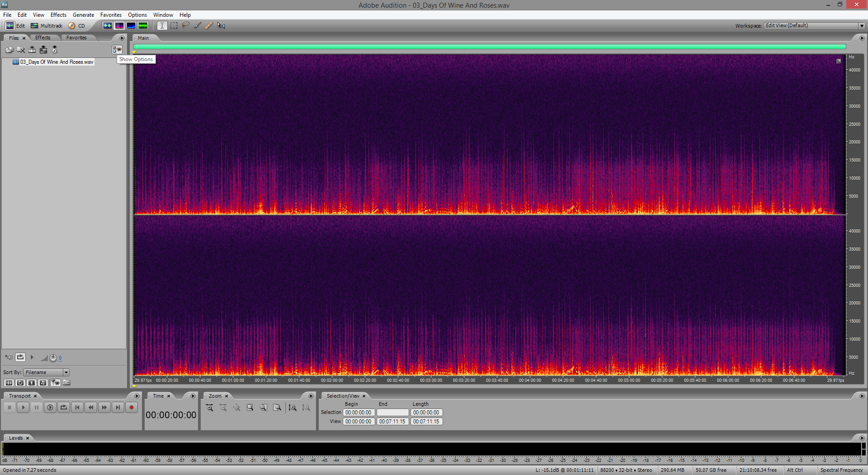
Task: Toggle Show Audio Files filter
Action: tap(9, 383)
